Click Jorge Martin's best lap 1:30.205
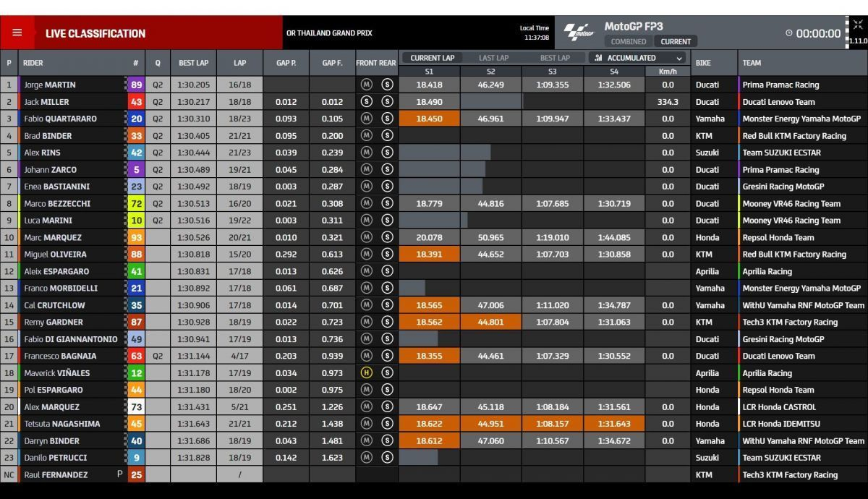The height and width of the screenshot is (499, 868). [193, 85]
